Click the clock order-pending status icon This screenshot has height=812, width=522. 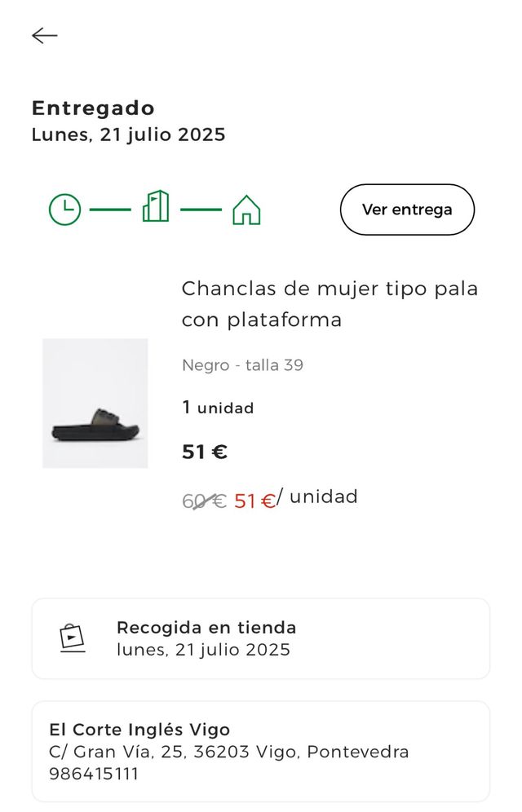pyautogui.click(x=64, y=210)
